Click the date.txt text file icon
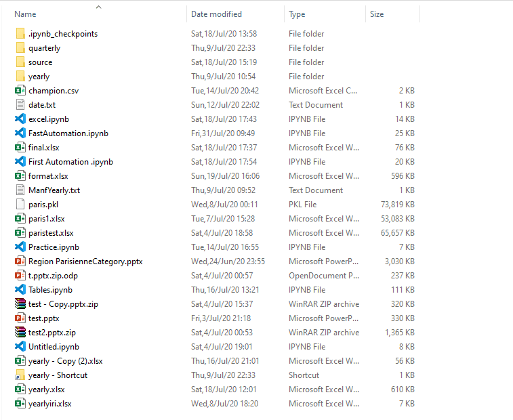The image size is (513, 420). [x=20, y=105]
